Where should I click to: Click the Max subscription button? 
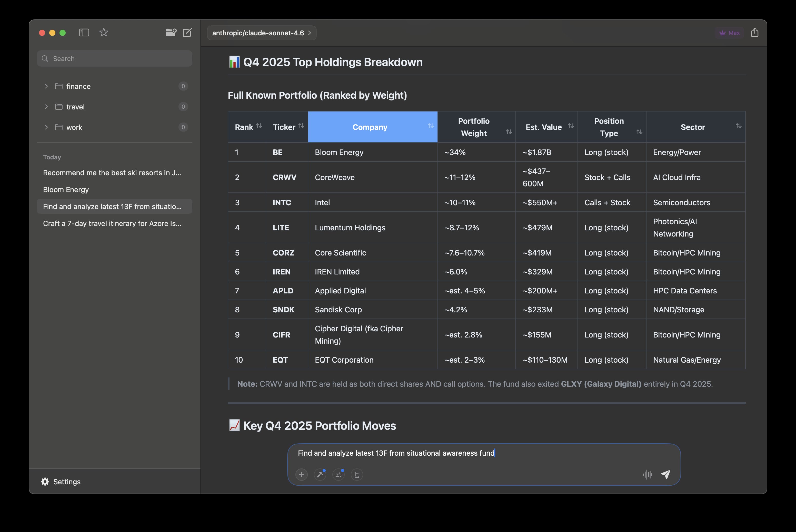[729, 33]
